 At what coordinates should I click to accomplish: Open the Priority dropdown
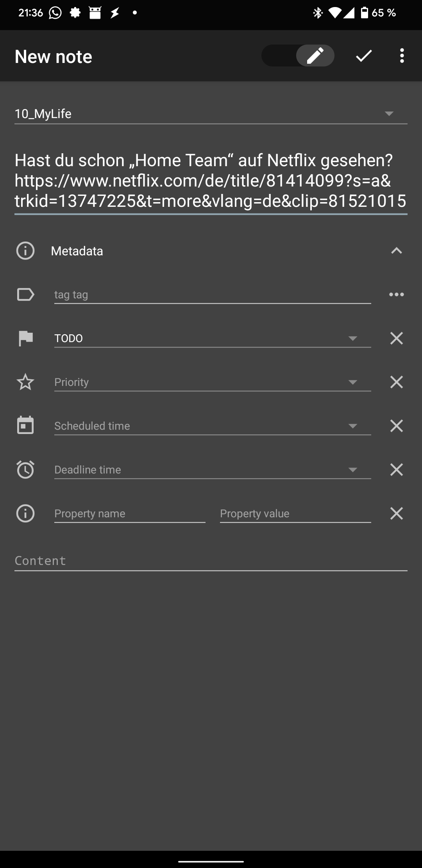click(x=213, y=382)
